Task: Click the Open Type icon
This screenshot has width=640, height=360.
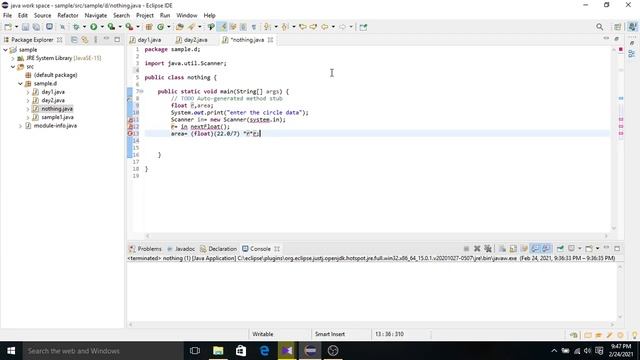Action: click(180, 27)
